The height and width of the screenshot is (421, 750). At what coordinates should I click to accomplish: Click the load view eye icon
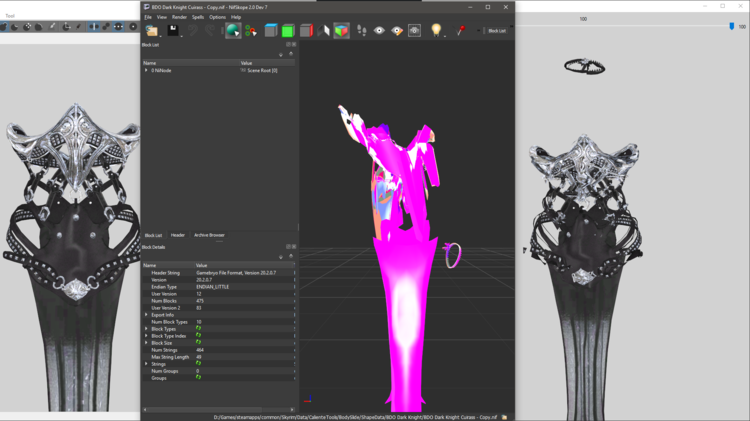[379, 31]
